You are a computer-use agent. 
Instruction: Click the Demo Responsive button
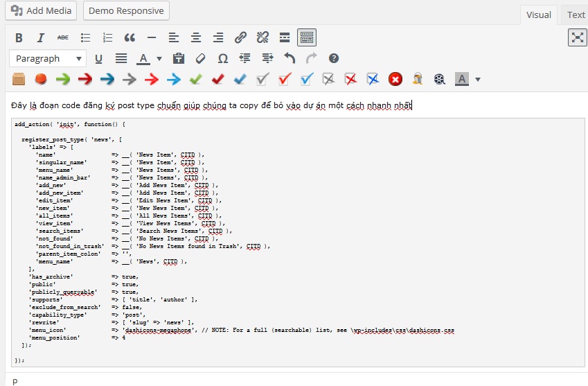pyautogui.click(x=126, y=10)
